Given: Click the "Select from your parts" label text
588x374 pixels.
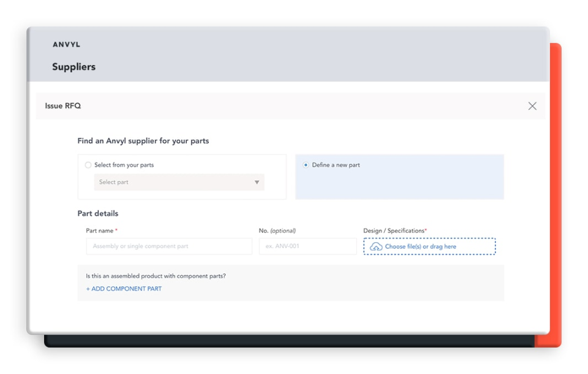Looking at the screenshot, I should coord(124,165).
